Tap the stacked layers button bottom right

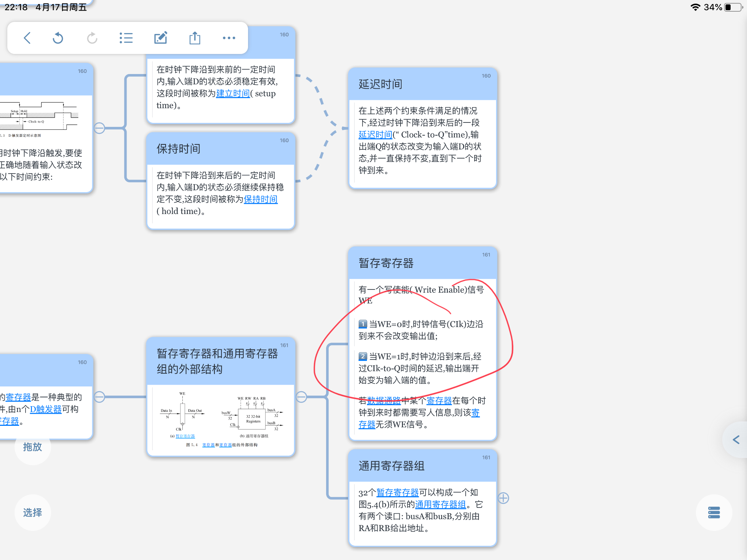714,512
